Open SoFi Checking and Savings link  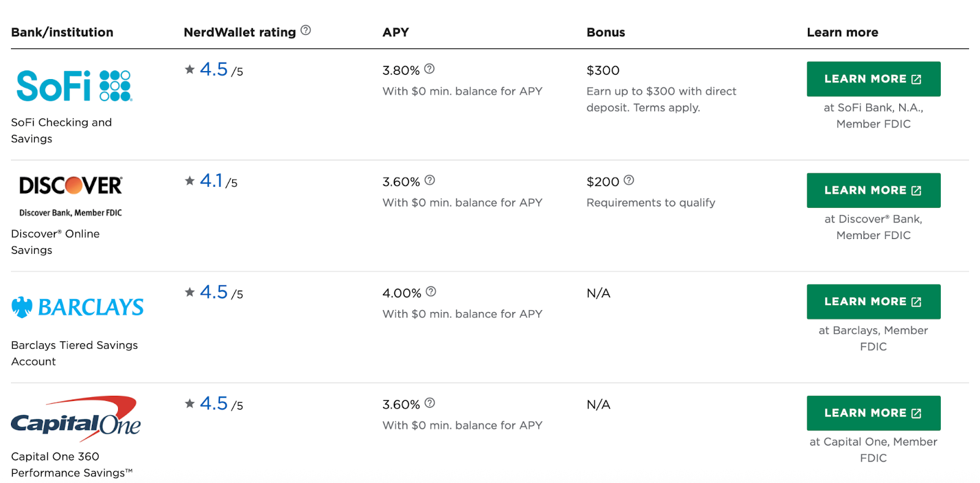coord(61,131)
